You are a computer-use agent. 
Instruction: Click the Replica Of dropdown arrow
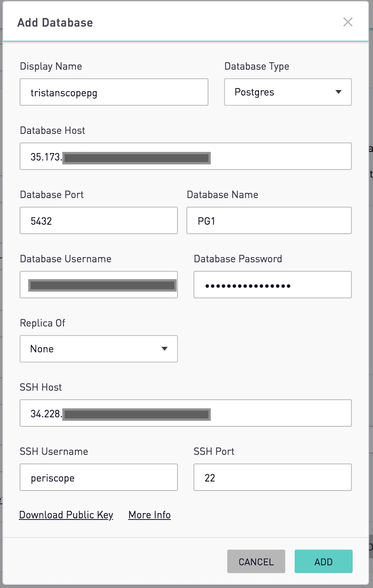tap(165, 349)
